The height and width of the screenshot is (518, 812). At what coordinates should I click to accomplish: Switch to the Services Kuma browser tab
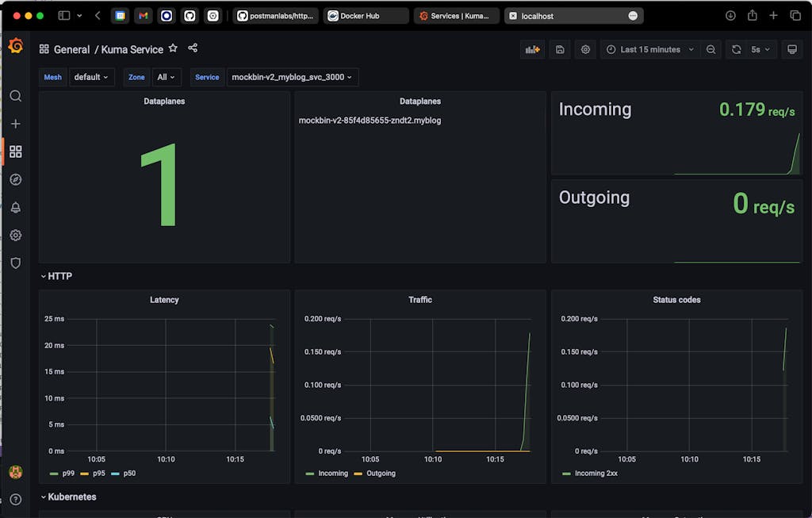pos(456,16)
